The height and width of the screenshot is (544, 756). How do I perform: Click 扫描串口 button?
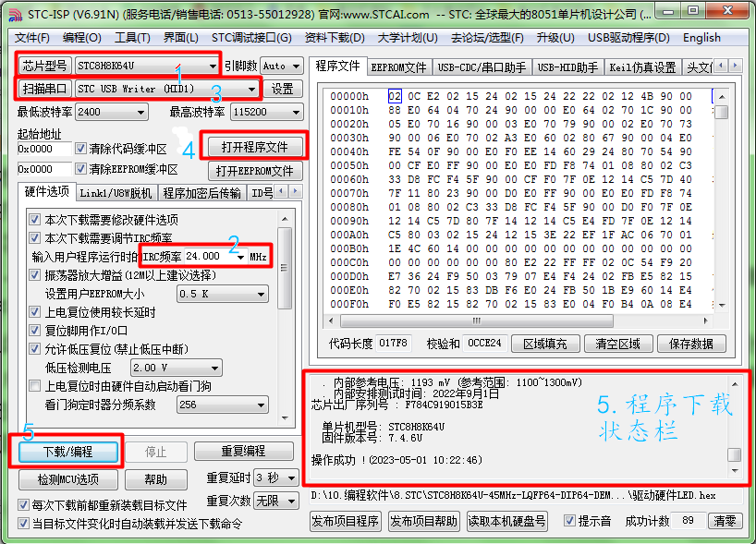pyautogui.click(x=45, y=89)
